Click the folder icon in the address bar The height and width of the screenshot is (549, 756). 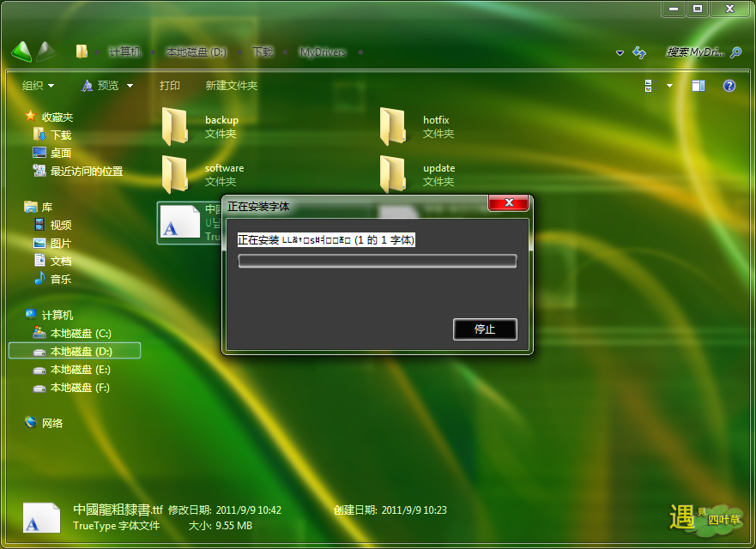click(82, 51)
